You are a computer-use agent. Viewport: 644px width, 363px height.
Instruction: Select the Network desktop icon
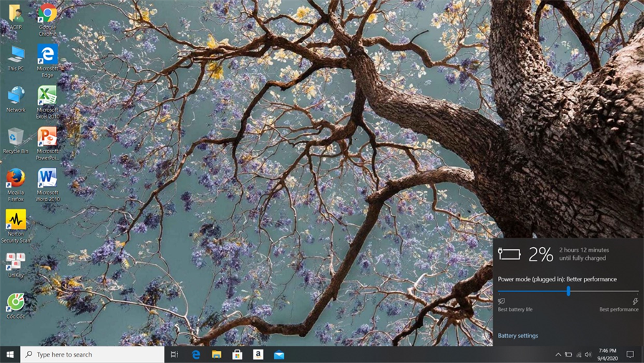(16, 99)
